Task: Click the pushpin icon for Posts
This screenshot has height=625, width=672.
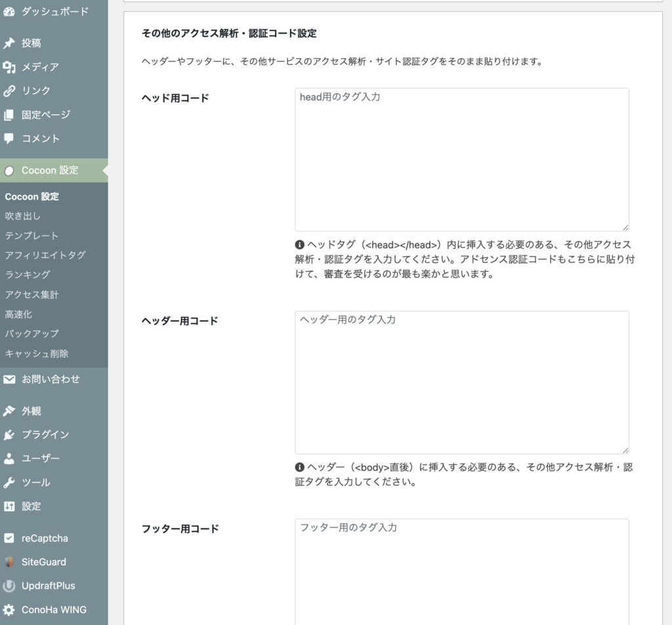Action: [9, 43]
